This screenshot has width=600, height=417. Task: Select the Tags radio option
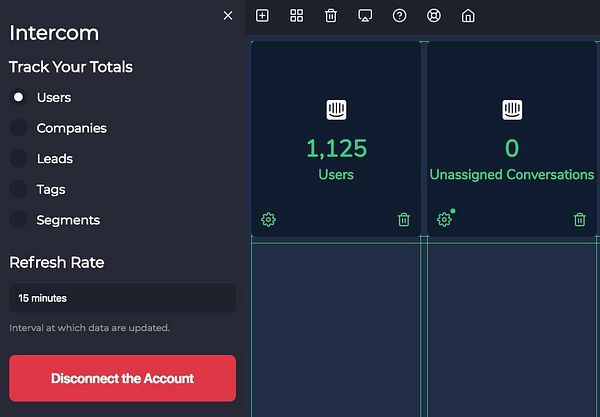(18, 189)
